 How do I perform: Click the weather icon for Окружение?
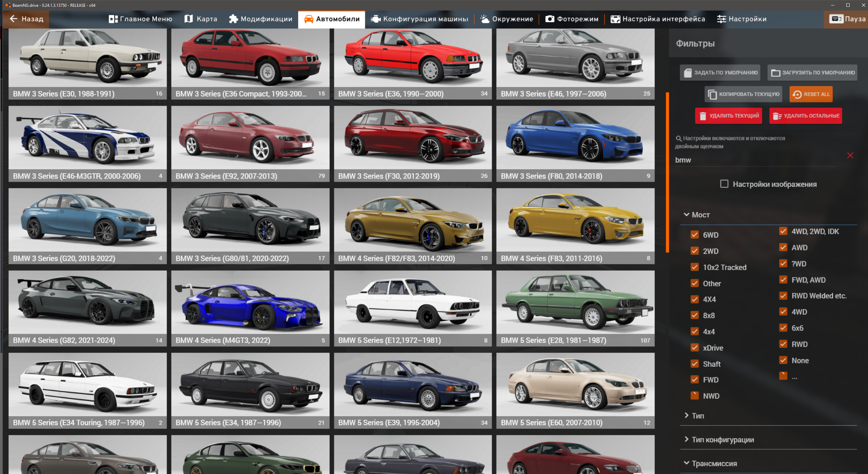pos(485,19)
